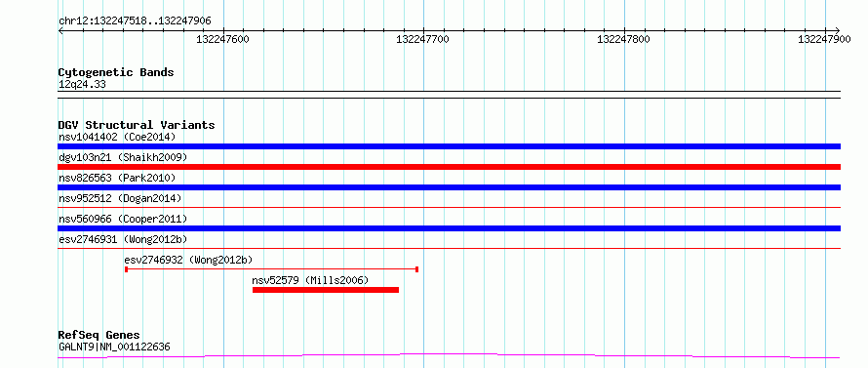Click the Cytogenetic Bands track heading

[116, 72]
